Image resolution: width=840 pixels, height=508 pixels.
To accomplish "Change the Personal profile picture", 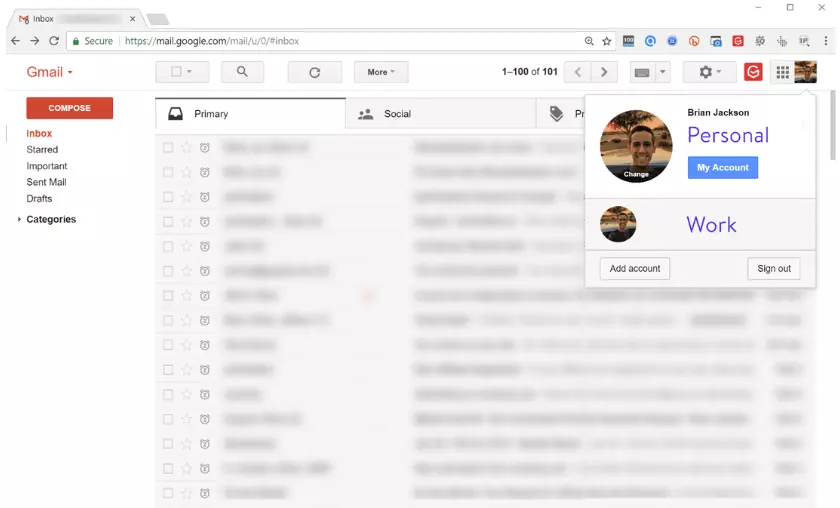I will (x=636, y=174).
